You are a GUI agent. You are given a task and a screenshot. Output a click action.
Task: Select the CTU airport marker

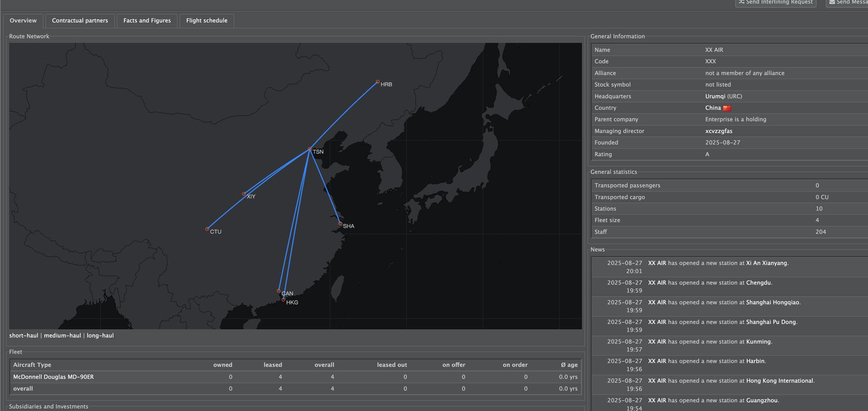(207, 229)
